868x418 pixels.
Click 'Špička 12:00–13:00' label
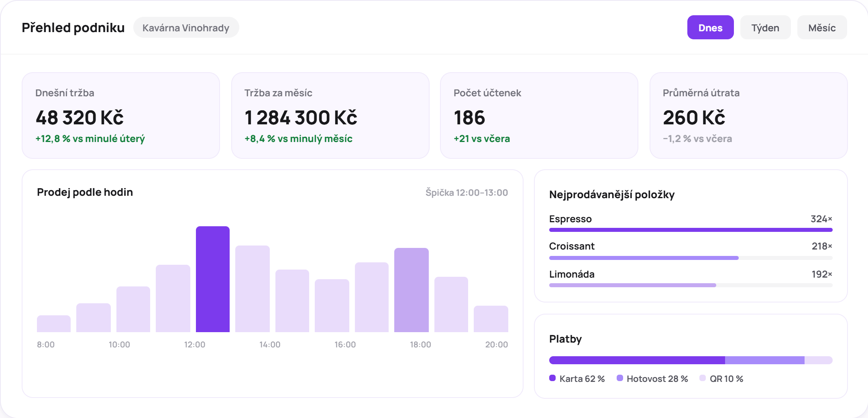[467, 193]
